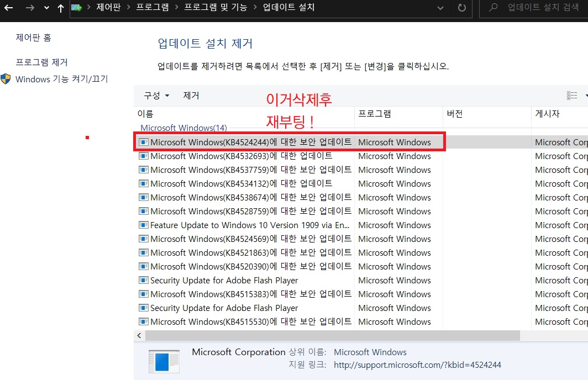Select the KB4532693 update row

[361, 156]
